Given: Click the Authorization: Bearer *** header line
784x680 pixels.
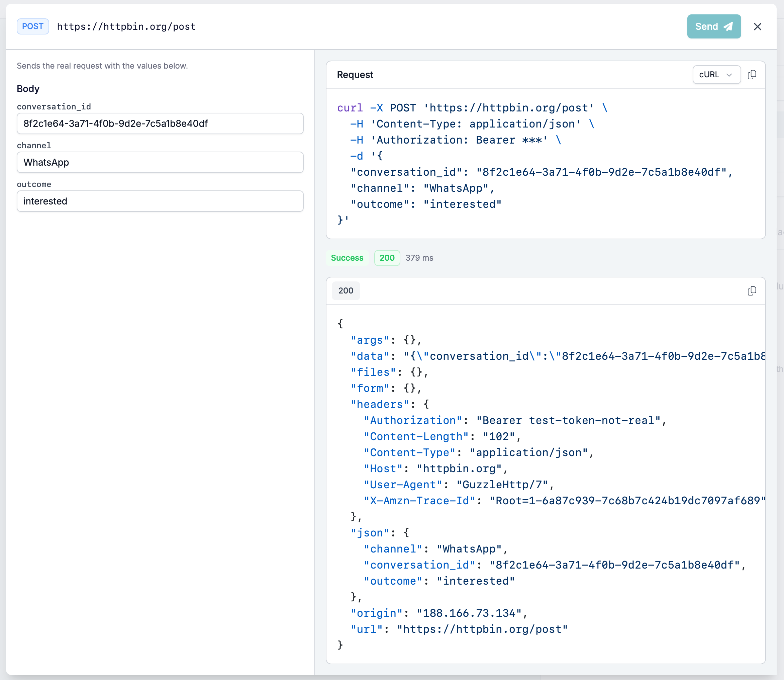Looking at the screenshot, I should tap(456, 140).
